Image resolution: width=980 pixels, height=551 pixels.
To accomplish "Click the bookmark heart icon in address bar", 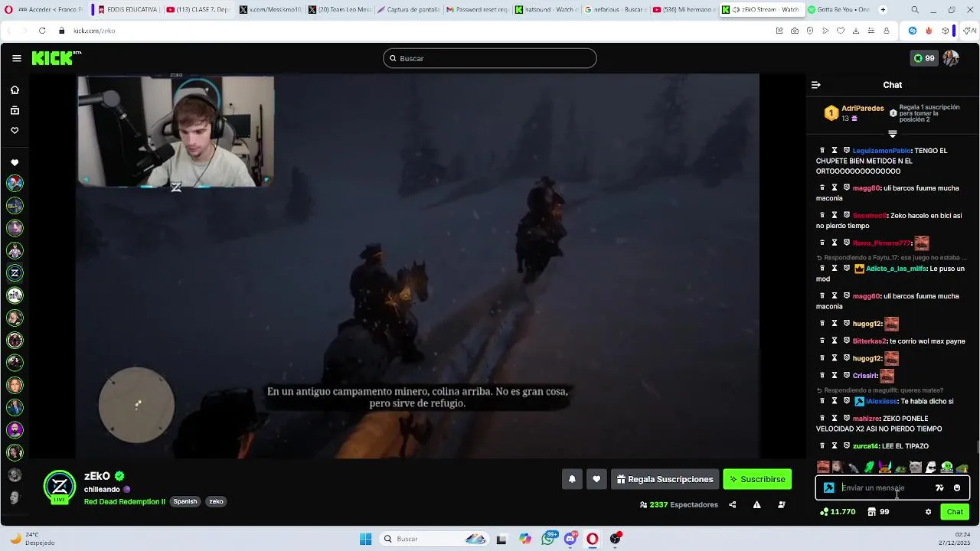I will pyautogui.click(x=841, y=31).
